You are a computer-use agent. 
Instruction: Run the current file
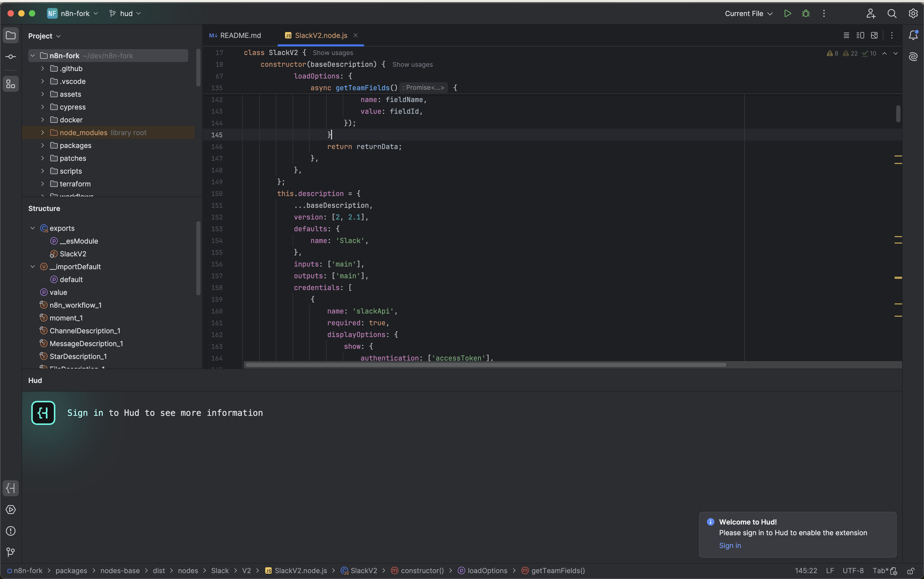click(788, 13)
